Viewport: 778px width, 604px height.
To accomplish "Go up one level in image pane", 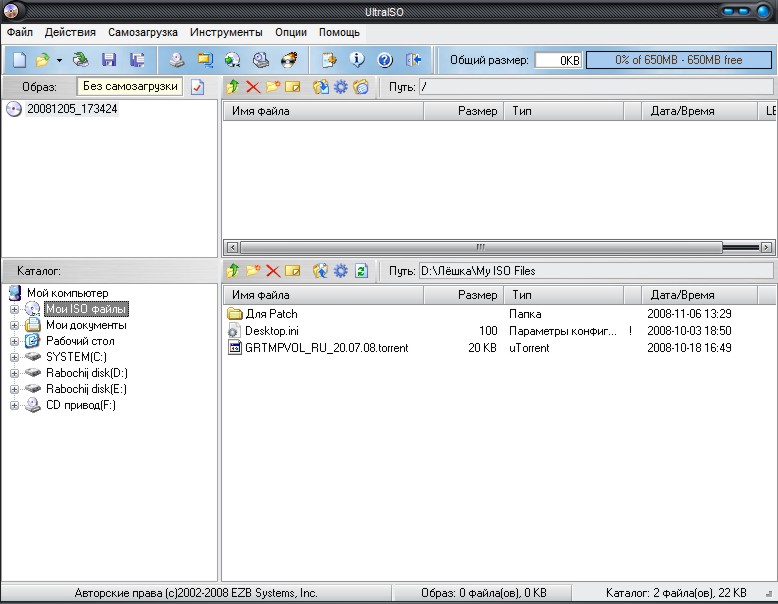I will click(232, 87).
